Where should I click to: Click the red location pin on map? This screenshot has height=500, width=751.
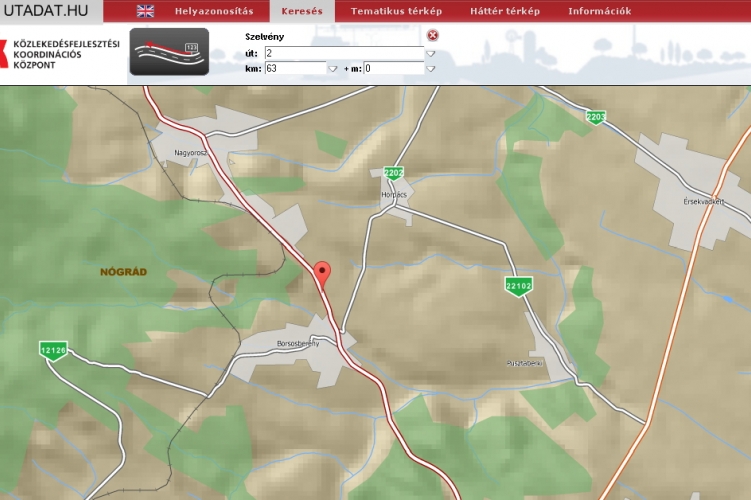(322, 273)
